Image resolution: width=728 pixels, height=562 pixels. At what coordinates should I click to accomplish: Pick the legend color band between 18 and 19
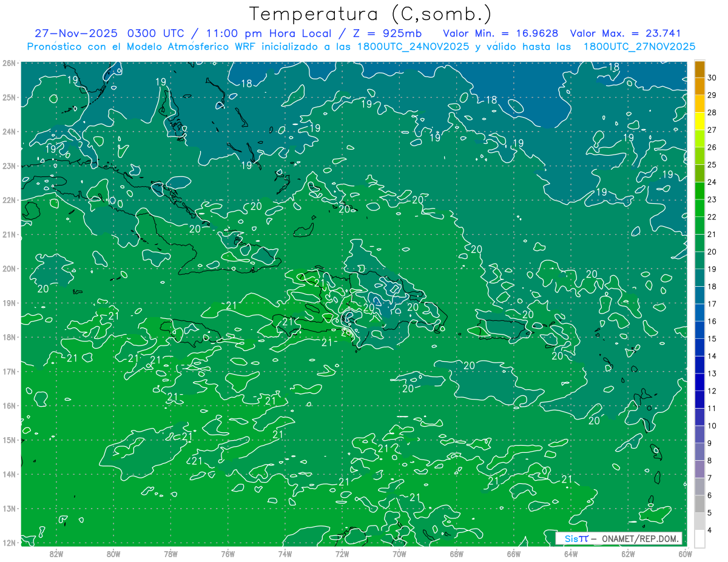699,278
